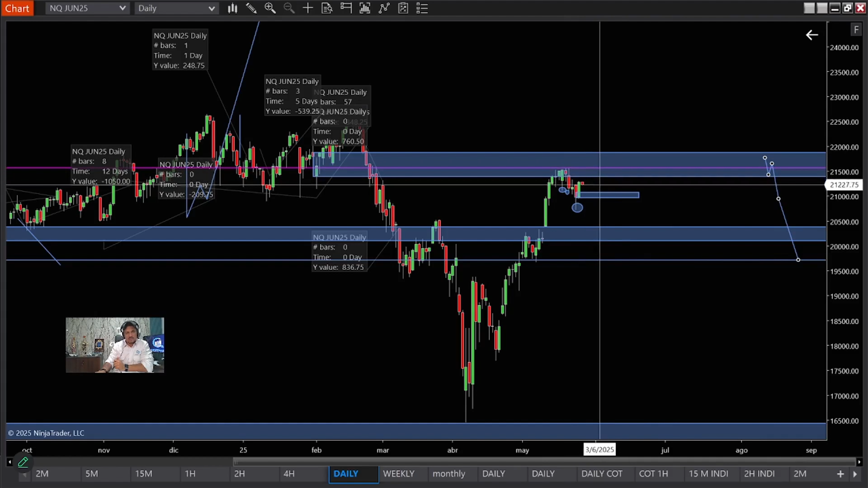Click the first instrument link square button

(809, 8)
